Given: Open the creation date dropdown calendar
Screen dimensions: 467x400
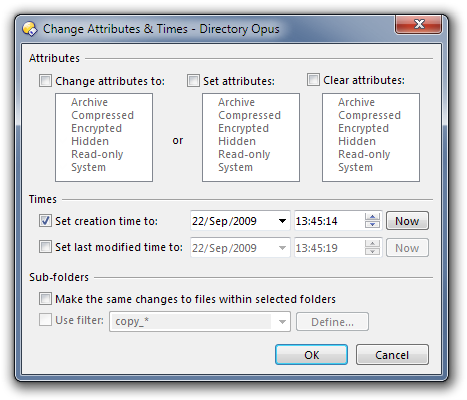Looking at the screenshot, I should [x=282, y=221].
